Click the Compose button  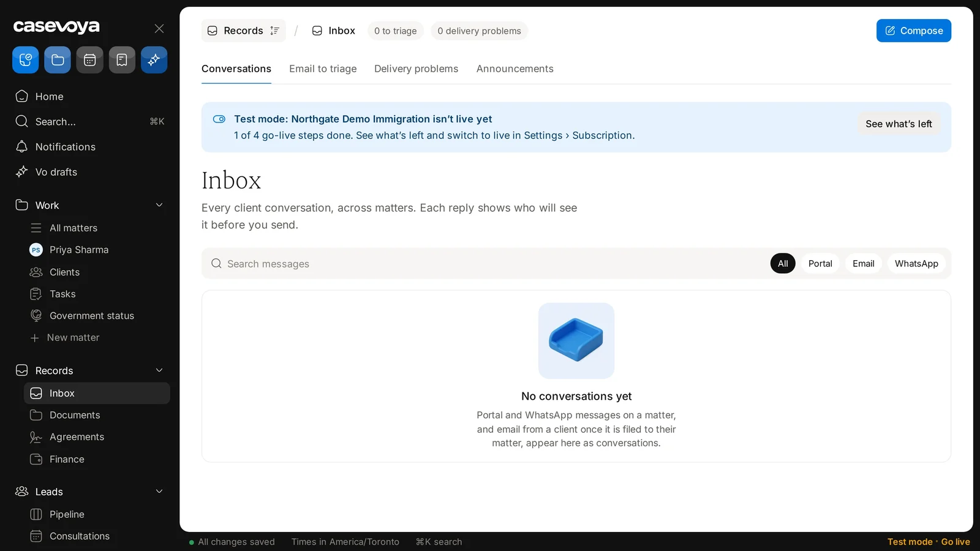(913, 31)
